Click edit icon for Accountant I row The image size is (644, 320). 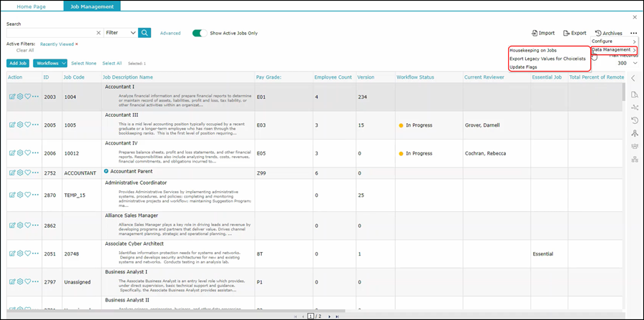point(12,96)
